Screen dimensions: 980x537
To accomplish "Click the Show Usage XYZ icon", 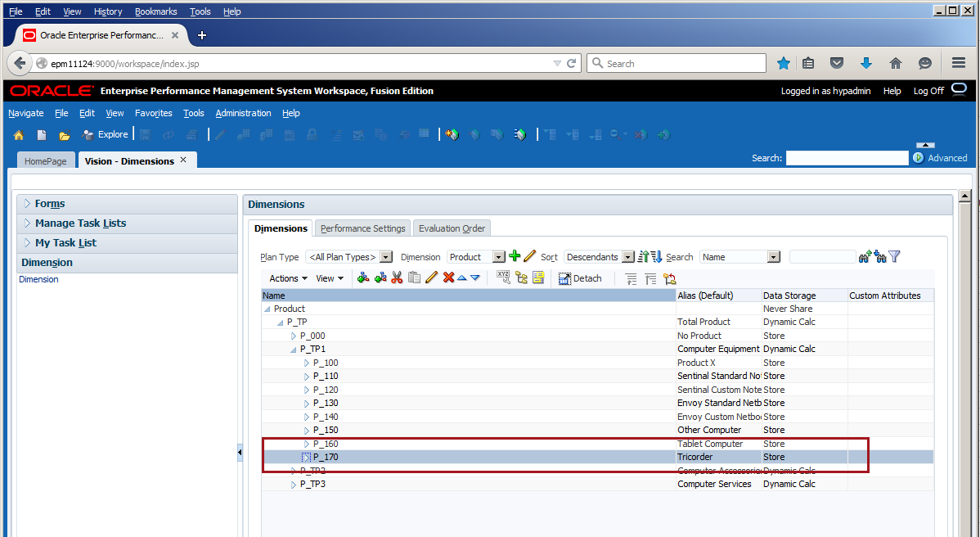I will pos(504,278).
